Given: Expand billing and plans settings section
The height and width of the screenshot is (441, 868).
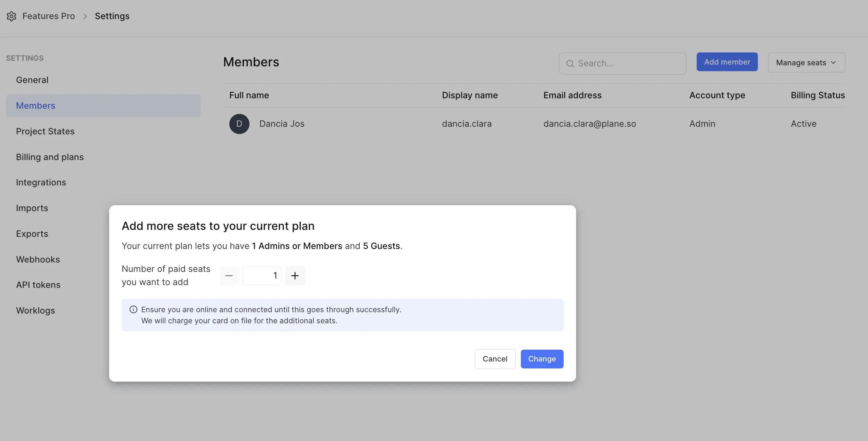Looking at the screenshot, I should tap(50, 157).
